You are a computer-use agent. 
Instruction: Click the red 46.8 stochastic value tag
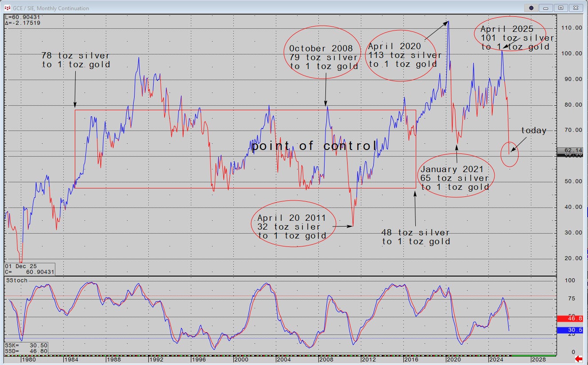point(570,318)
